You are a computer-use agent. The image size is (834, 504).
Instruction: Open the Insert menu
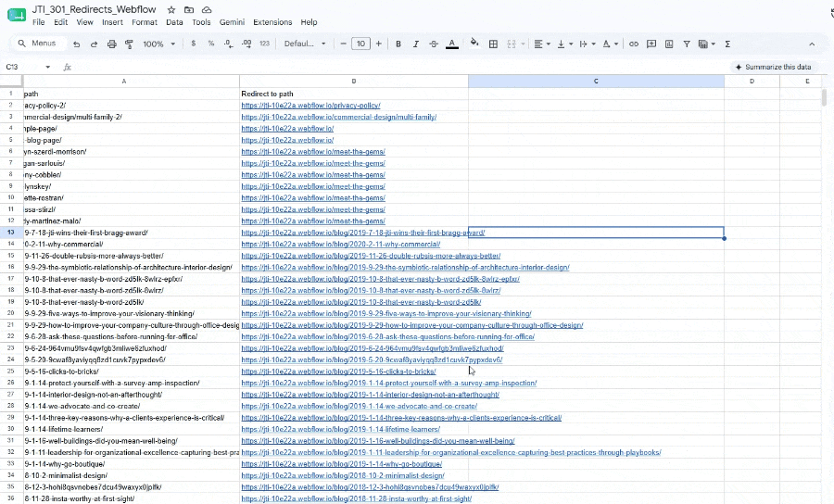112,22
